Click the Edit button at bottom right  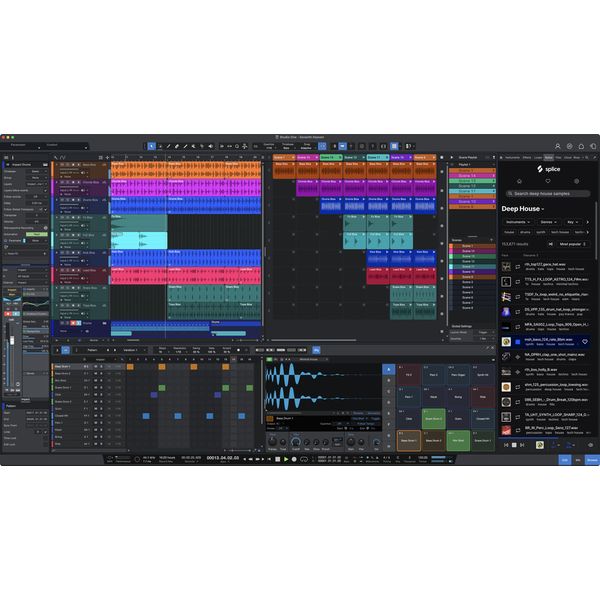pos(564,459)
